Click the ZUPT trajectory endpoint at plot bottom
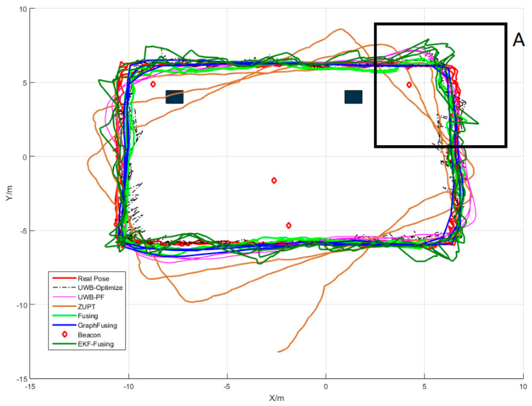The image size is (532, 406). coord(278,352)
